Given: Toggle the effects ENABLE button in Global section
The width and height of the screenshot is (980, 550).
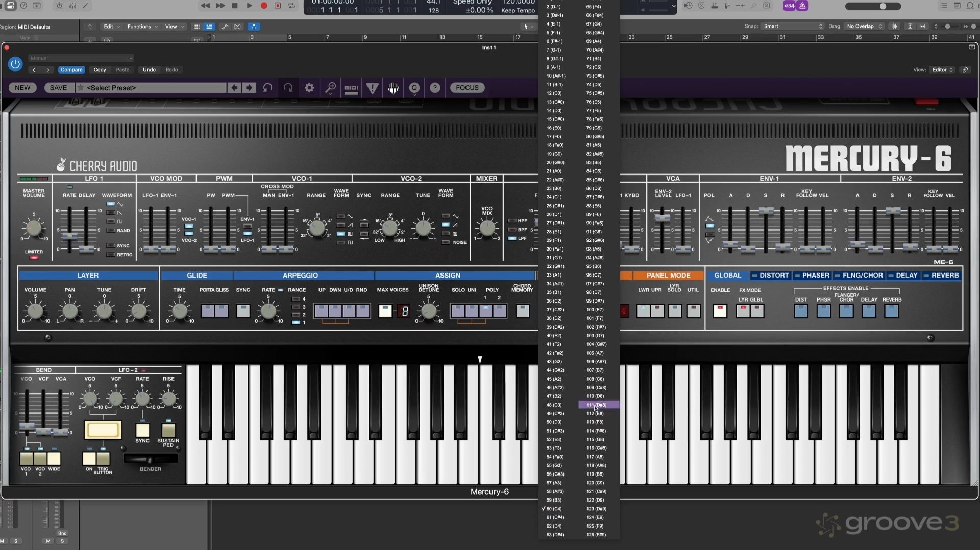Looking at the screenshot, I should coord(720,311).
